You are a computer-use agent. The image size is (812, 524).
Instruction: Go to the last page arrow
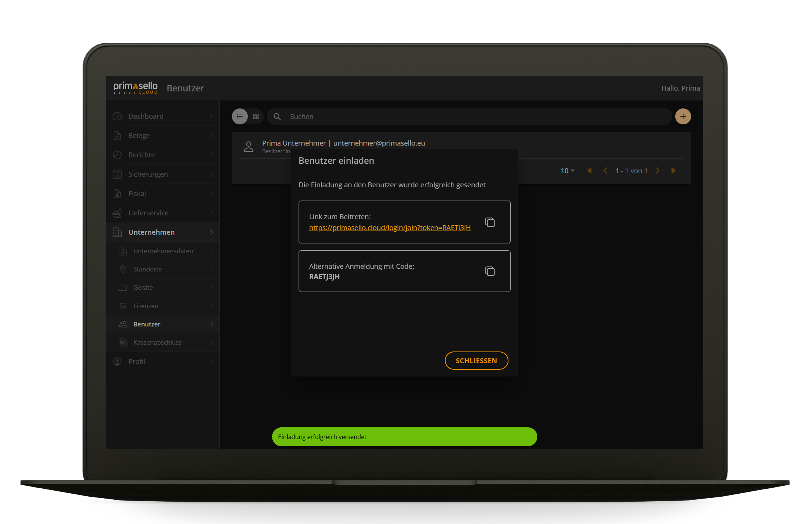click(x=673, y=171)
